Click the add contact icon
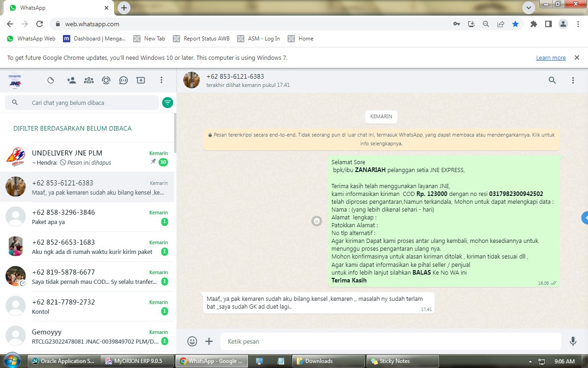 click(x=71, y=80)
